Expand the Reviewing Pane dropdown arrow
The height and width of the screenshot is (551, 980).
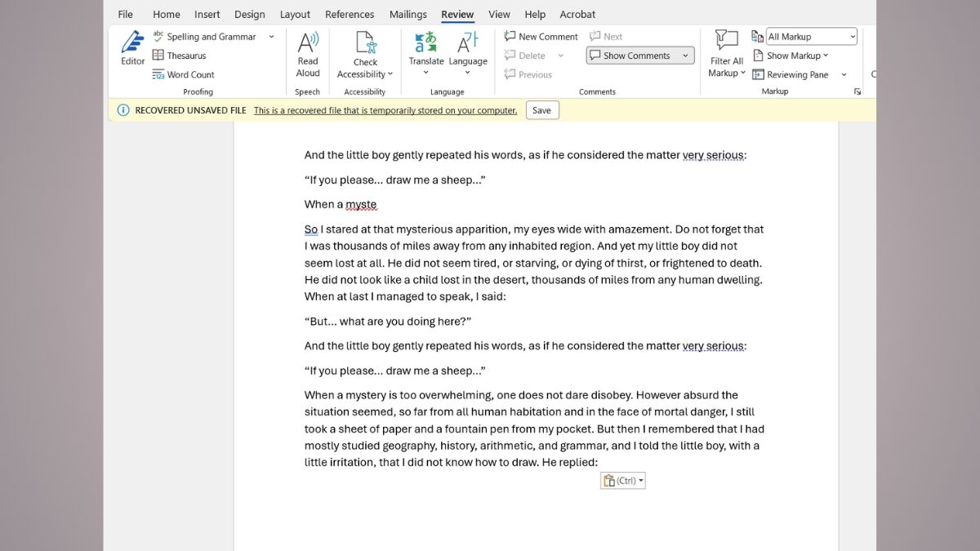pos(844,74)
